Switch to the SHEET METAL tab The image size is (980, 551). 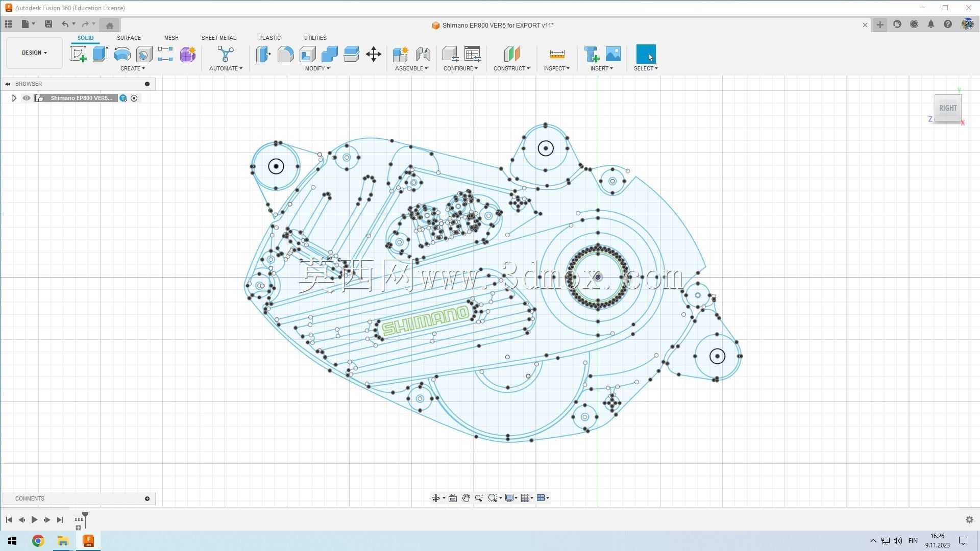point(218,38)
